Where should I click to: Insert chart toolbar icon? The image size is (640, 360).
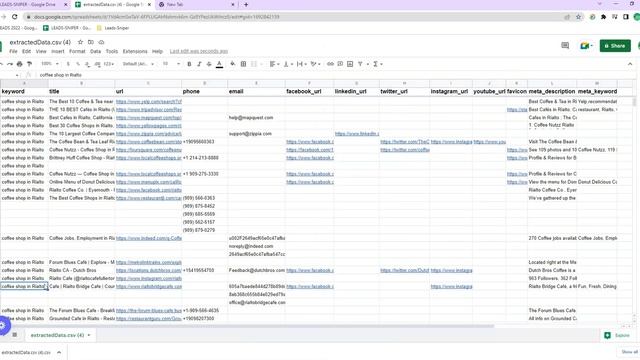350,64
